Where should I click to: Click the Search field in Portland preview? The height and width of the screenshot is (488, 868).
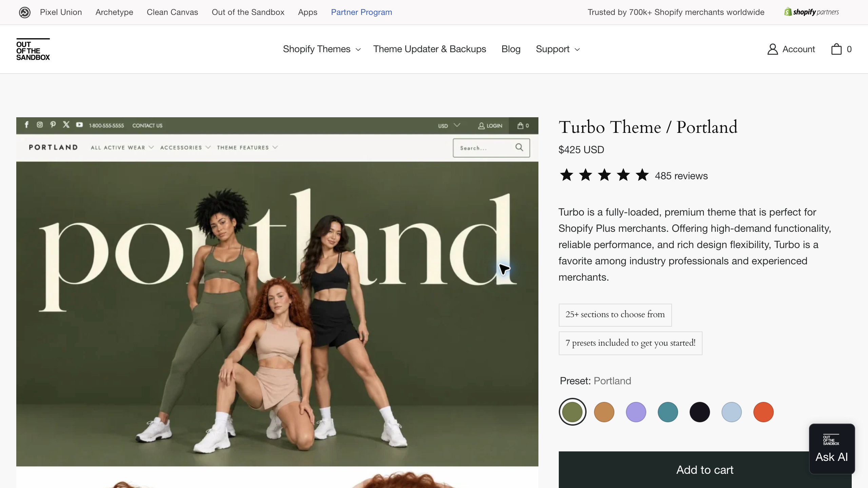pyautogui.click(x=491, y=148)
